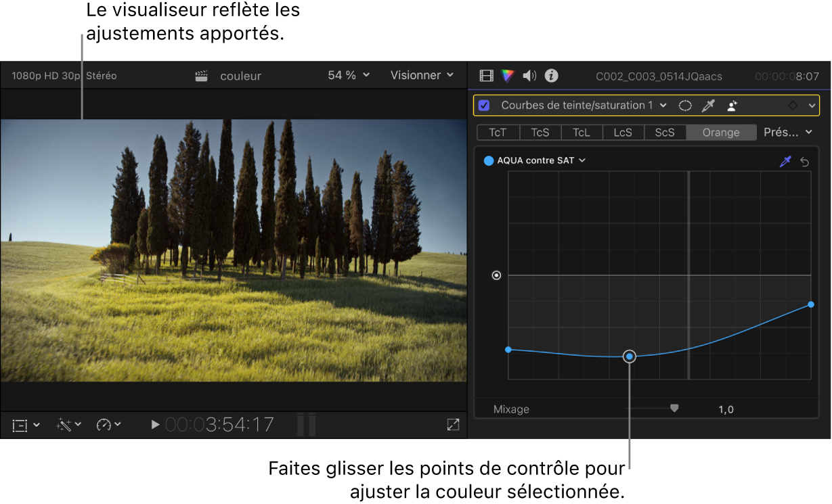This screenshot has width=832, height=504.
Task: Open the Visionner dropdown menu
Action: tap(422, 75)
